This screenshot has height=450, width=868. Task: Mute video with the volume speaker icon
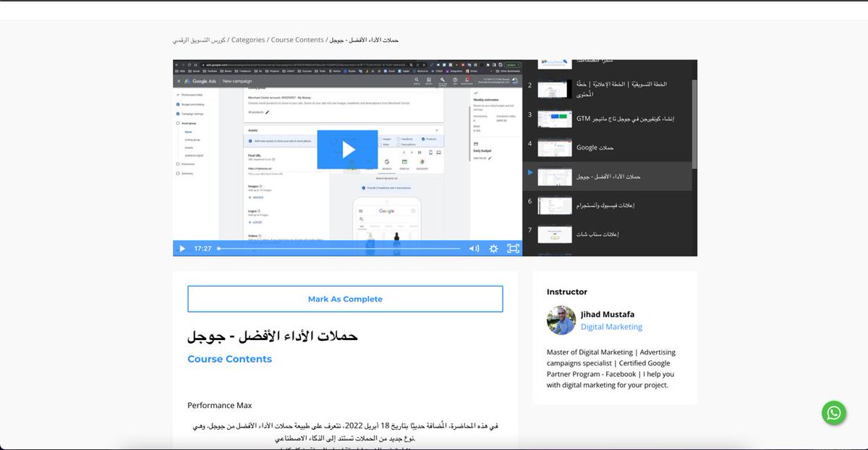tap(474, 249)
